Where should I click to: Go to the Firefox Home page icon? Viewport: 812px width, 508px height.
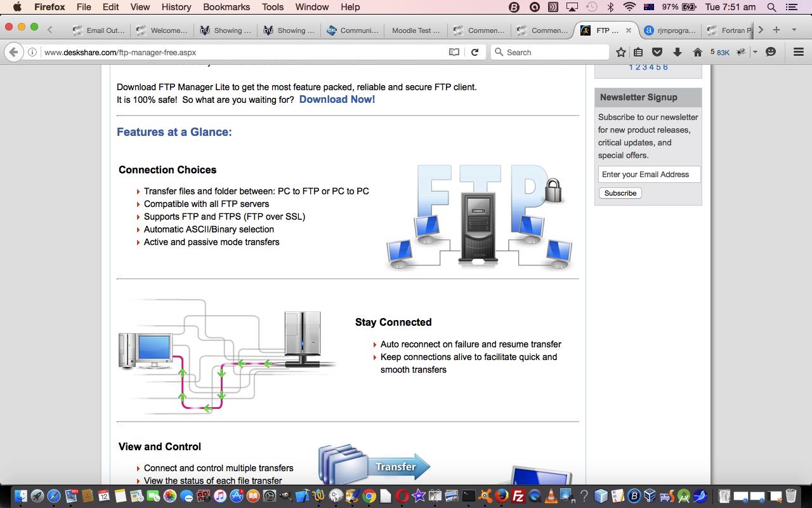point(697,52)
